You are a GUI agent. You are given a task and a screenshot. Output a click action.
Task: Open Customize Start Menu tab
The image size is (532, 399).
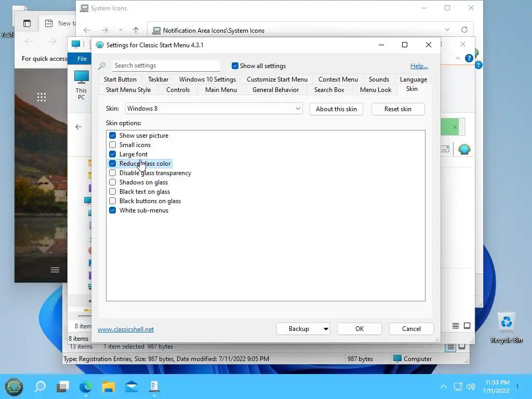(x=277, y=79)
